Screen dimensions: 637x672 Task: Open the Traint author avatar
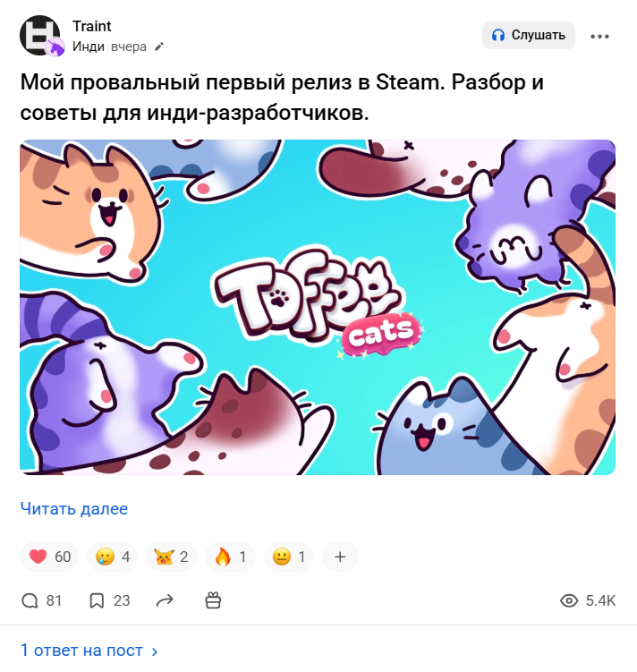(x=40, y=36)
